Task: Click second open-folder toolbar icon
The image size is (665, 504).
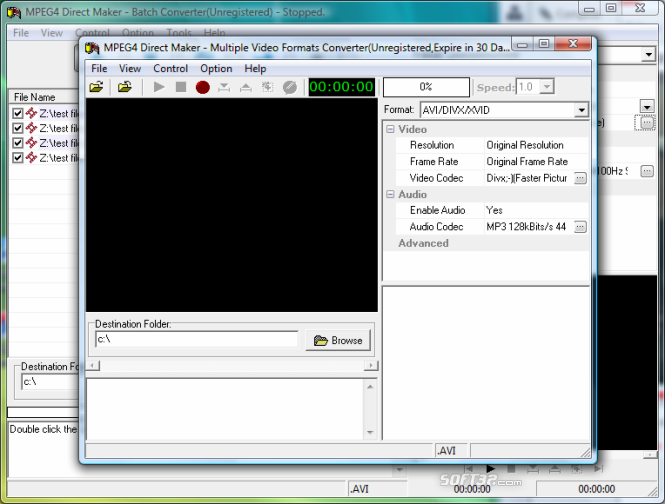Action: pyautogui.click(x=125, y=87)
